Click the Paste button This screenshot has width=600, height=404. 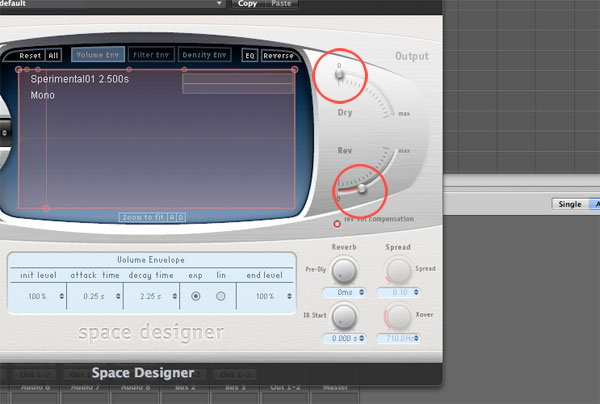(281, 4)
